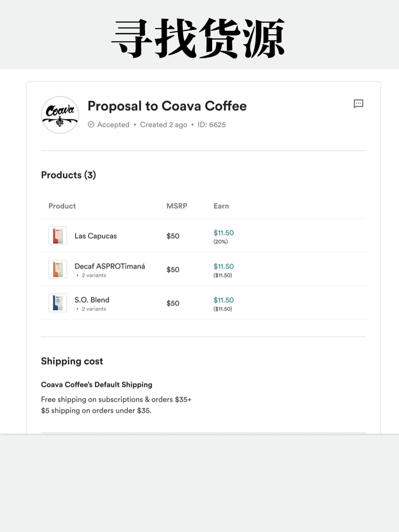Image resolution: width=399 pixels, height=532 pixels.
Task: Open S.O. Blend product thumbnail
Action: pos(58,303)
